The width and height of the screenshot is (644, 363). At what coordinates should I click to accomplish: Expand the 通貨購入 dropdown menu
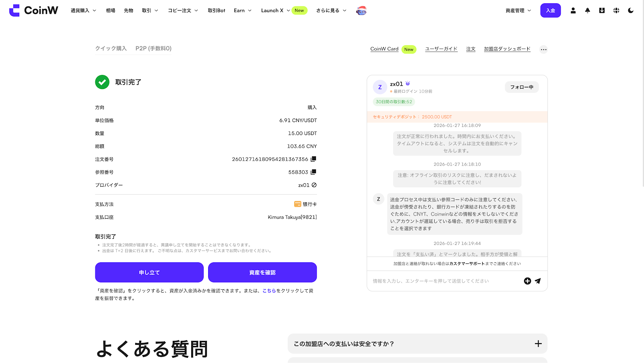(x=83, y=10)
